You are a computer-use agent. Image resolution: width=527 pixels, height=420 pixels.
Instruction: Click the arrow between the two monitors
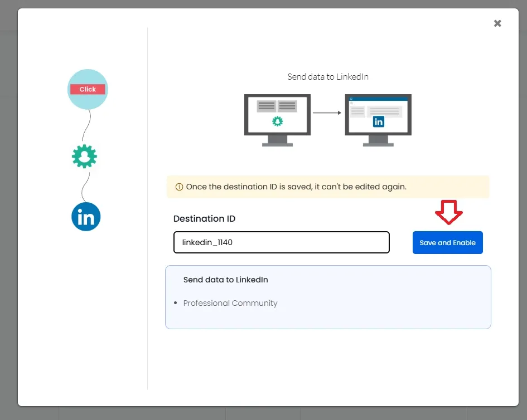point(327,113)
